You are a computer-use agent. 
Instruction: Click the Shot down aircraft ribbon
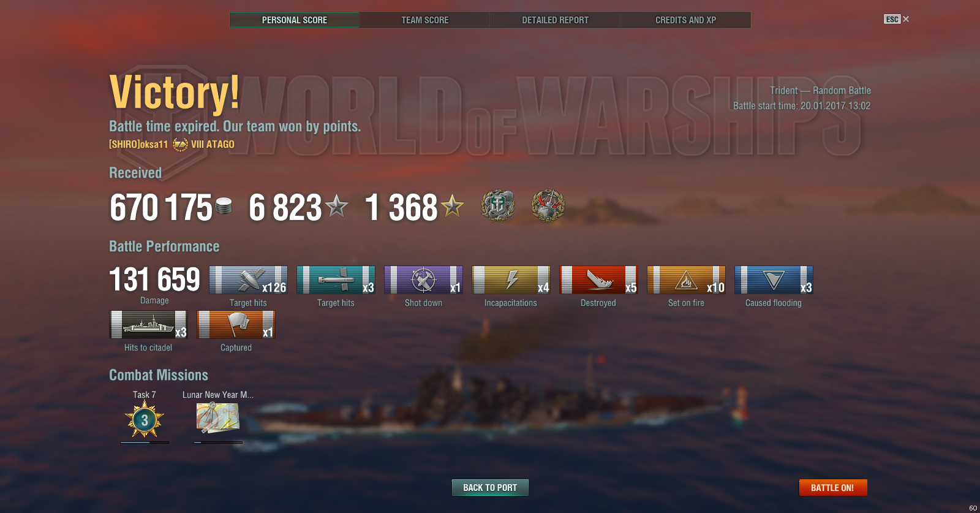pos(423,280)
